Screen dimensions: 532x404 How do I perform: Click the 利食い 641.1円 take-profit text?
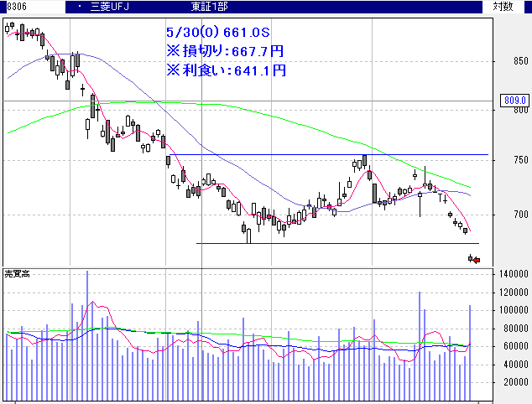(226, 70)
